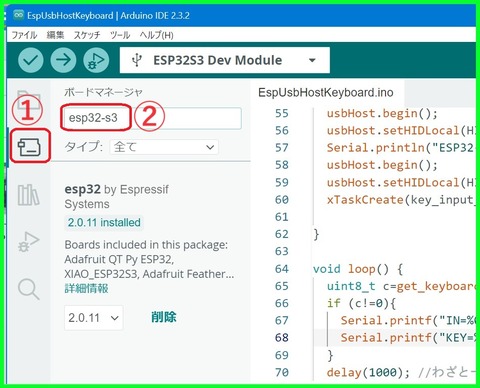
Task: Open the 編集 menu
Action: (55, 35)
